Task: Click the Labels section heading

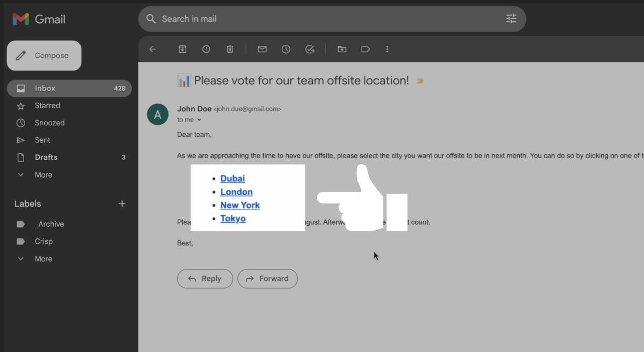Action: 28,204
